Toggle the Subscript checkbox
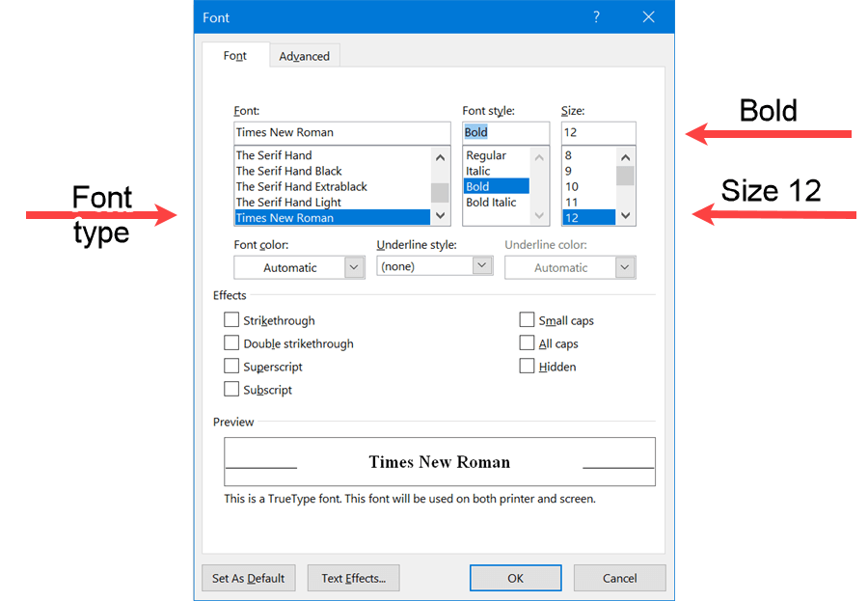The image size is (868, 601). coord(231,389)
